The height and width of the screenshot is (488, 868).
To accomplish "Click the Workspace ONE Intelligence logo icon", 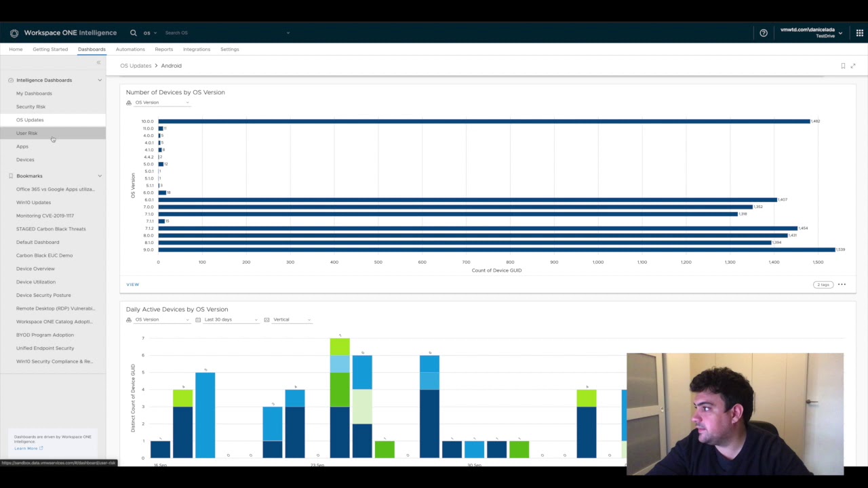I will 14,33.
